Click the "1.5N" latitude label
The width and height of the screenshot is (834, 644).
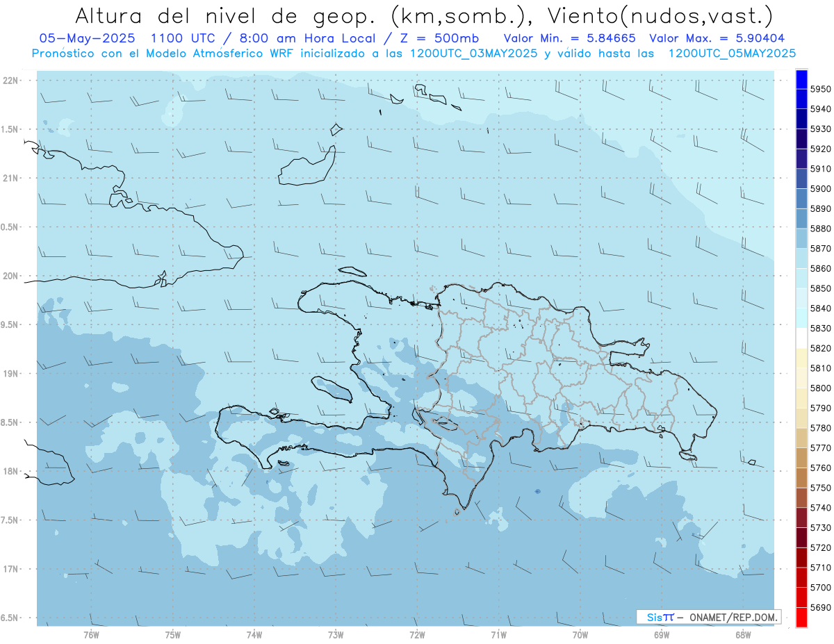click(x=10, y=129)
